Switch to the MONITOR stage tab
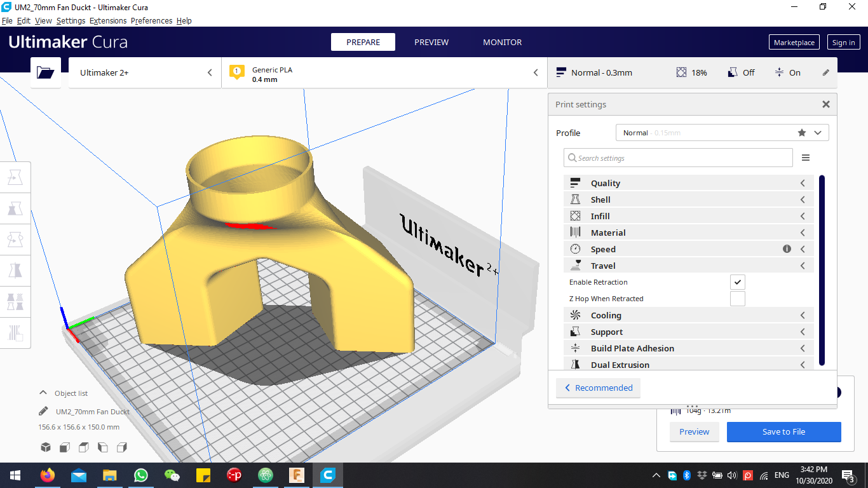The width and height of the screenshot is (868, 488). click(502, 42)
